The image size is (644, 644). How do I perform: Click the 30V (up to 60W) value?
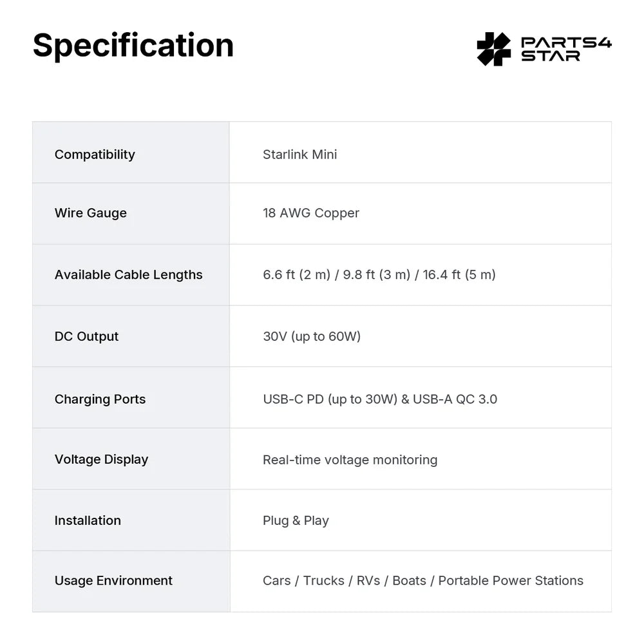tap(312, 336)
